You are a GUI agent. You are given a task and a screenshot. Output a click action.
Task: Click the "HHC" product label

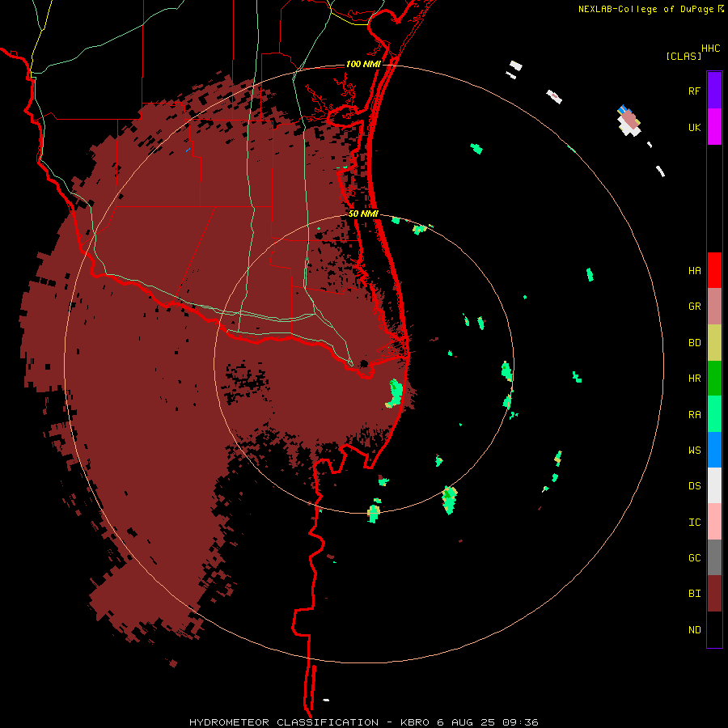[710, 49]
